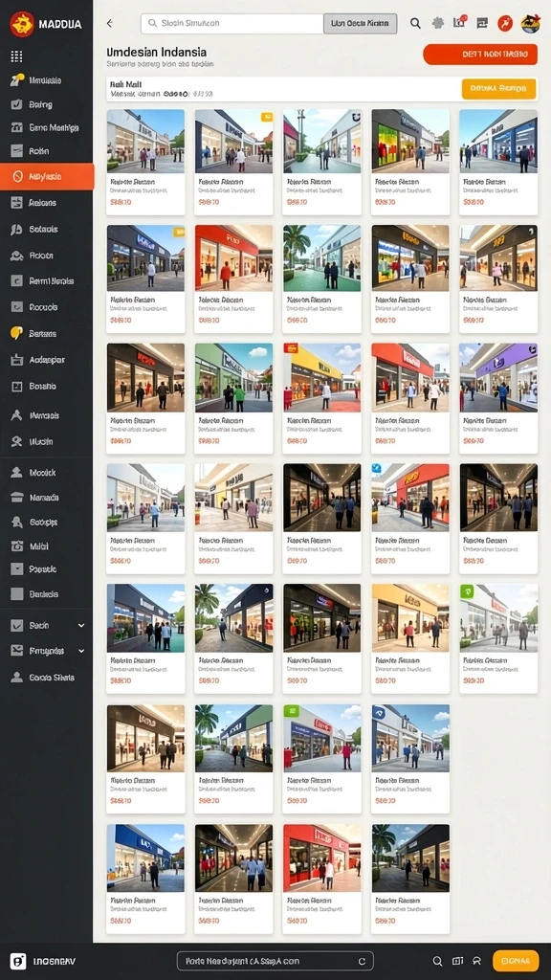
Task: Expand the Frnagndas sidebar section chevron
Action: pyautogui.click(x=81, y=651)
